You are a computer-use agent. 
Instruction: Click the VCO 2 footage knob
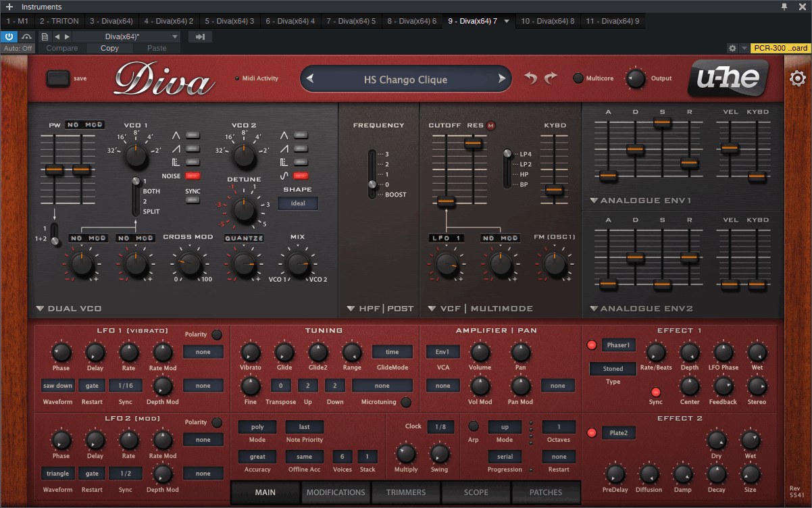(244, 157)
